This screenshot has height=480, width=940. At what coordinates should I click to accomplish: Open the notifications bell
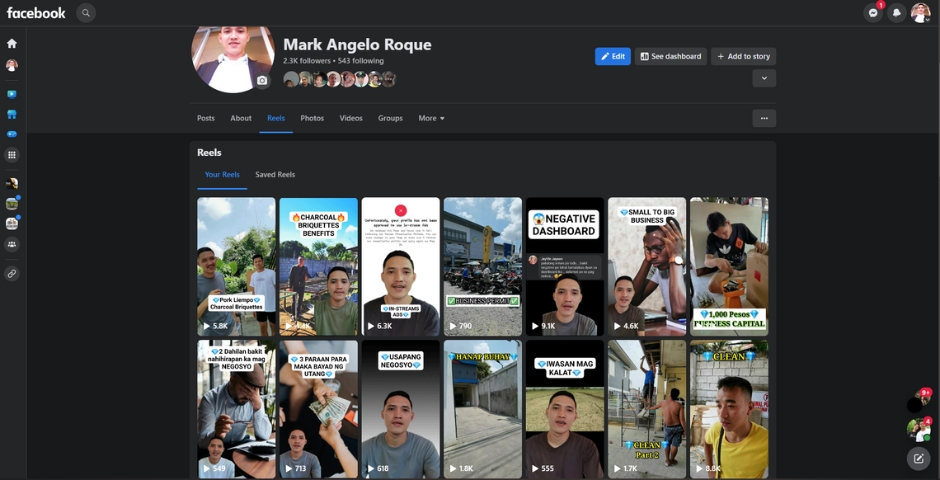click(897, 13)
